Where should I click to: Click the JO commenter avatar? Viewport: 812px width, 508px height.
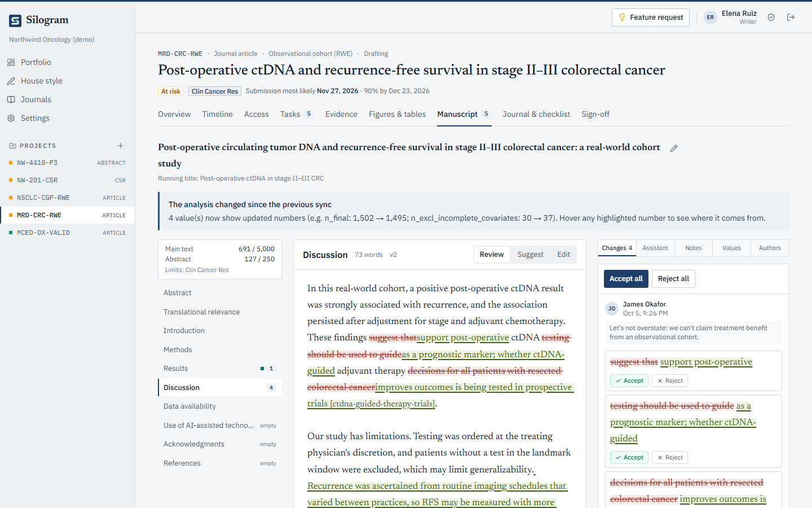(612, 309)
